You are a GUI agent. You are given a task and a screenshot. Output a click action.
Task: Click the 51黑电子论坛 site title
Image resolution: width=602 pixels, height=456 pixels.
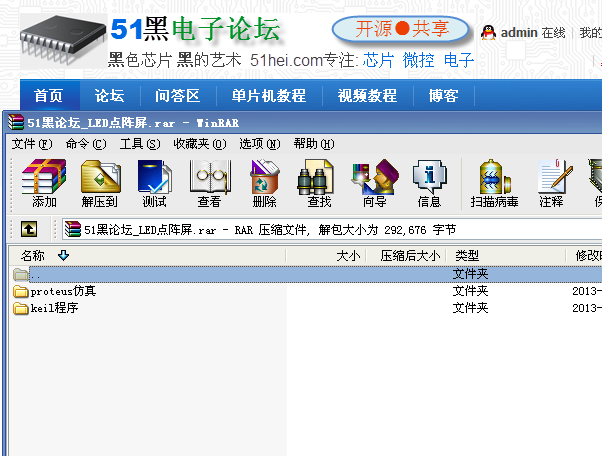(x=195, y=29)
